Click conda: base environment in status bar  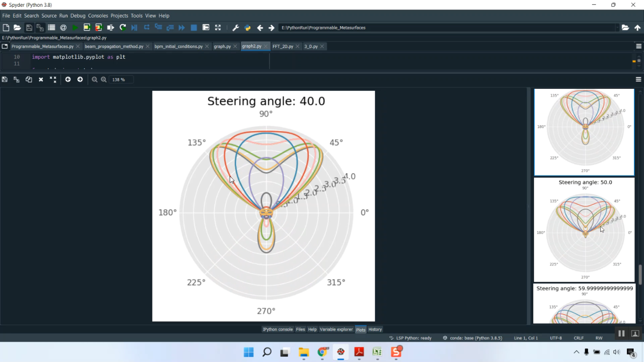coord(472,338)
